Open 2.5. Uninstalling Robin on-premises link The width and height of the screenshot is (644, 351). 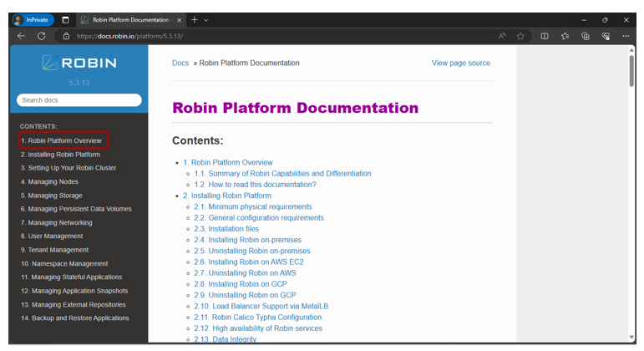tap(252, 251)
